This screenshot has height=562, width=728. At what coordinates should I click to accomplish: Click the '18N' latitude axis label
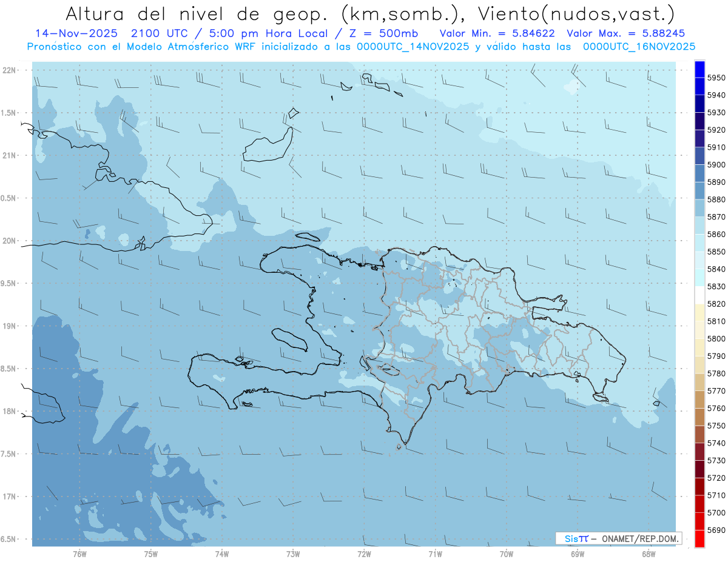[x=10, y=411]
